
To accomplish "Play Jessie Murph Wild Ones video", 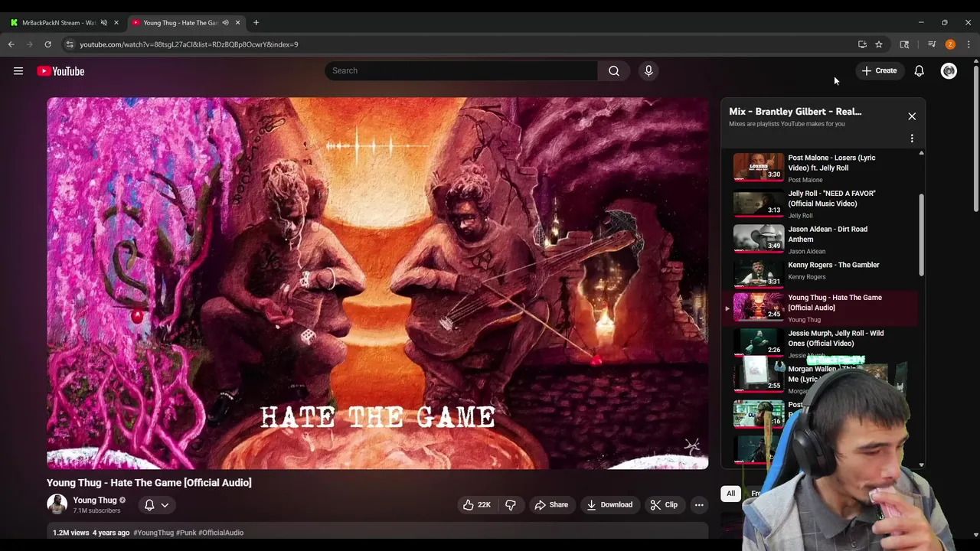I will 819,343.
